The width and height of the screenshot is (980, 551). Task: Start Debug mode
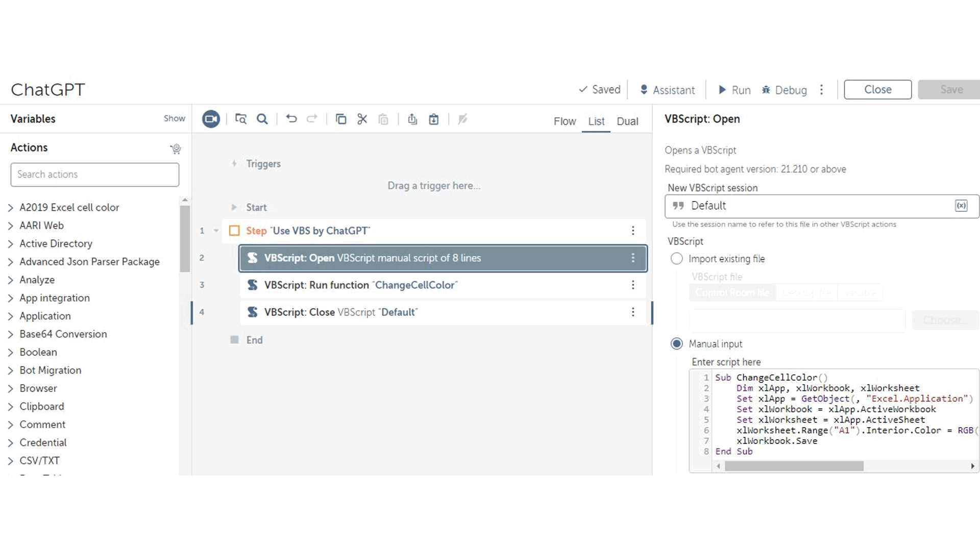point(784,90)
